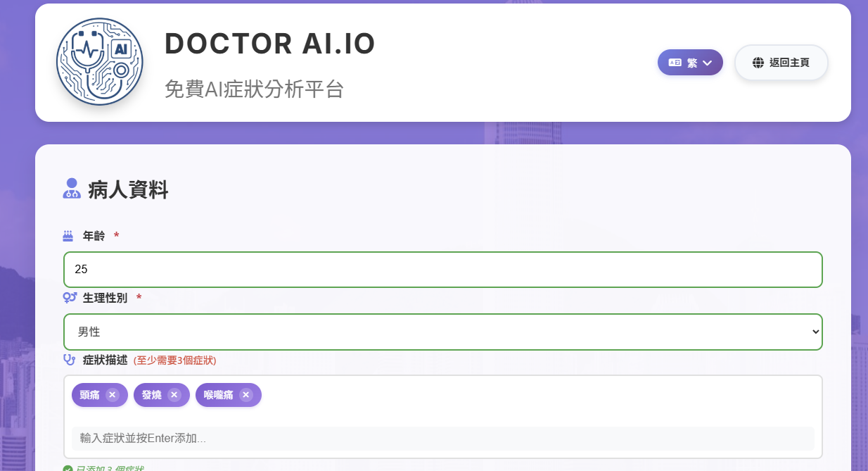Image resolution: width=868 pixels, height=471 pixels.
Task: Click the gender symbol icon beside 生理性別
Action: click(x=69, y=298)
